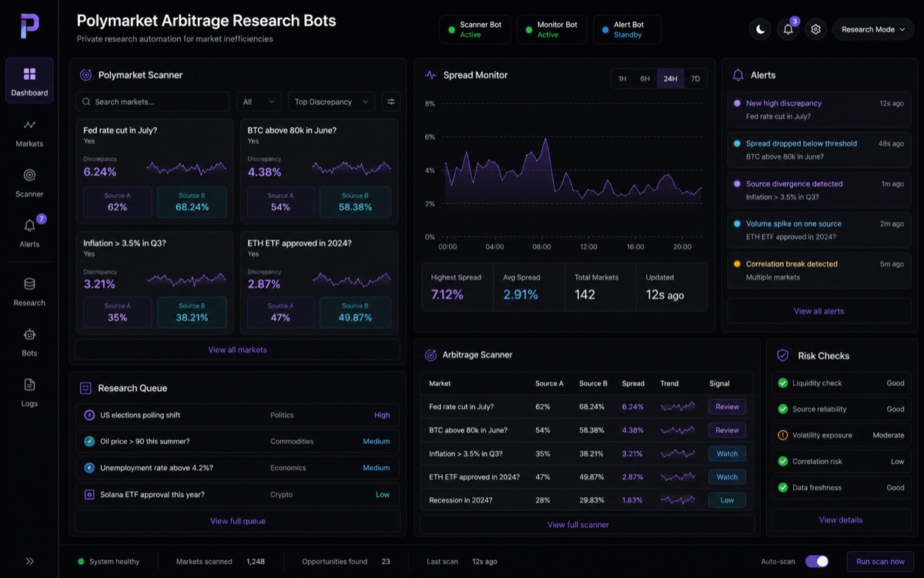The width and height of the screenshot is (924, 578).
Task: Click Data freshness green checkmark
Action: click(783, 488)
